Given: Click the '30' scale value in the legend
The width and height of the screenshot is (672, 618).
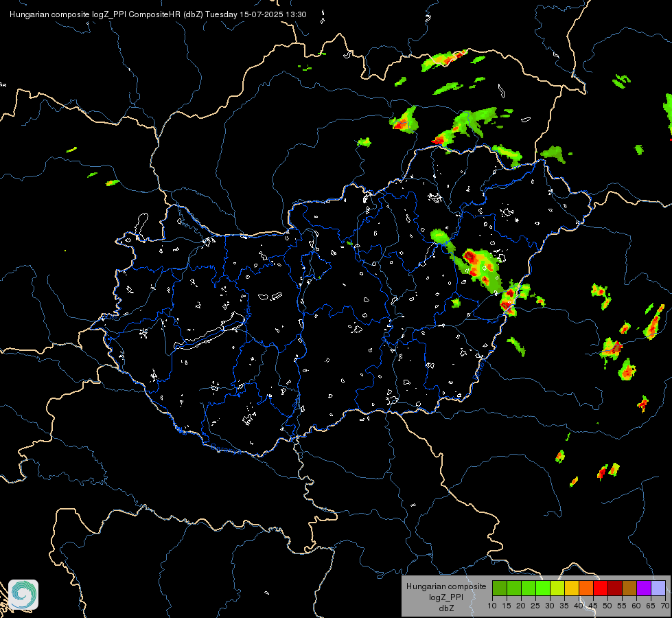Looking at the screenshot, I should click(550, 606).
